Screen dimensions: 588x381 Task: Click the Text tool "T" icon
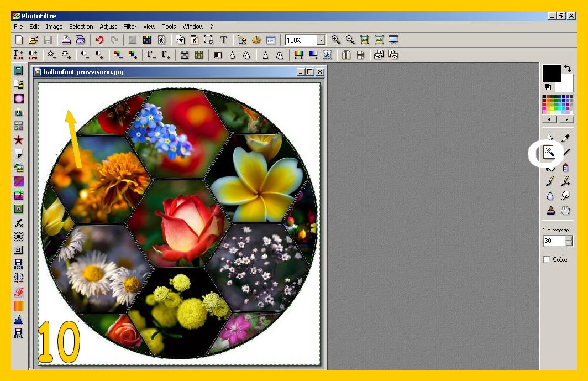tap(223, 40)
